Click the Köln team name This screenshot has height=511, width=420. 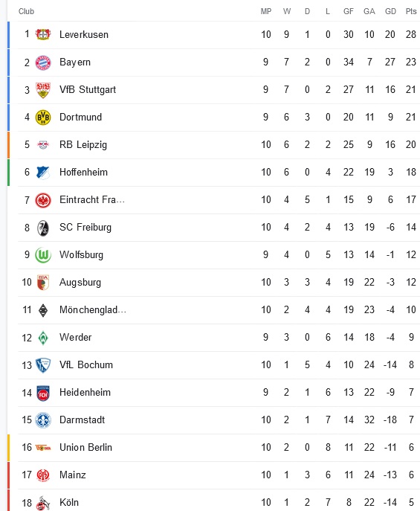pyautogui.click(x=69, y=502)
